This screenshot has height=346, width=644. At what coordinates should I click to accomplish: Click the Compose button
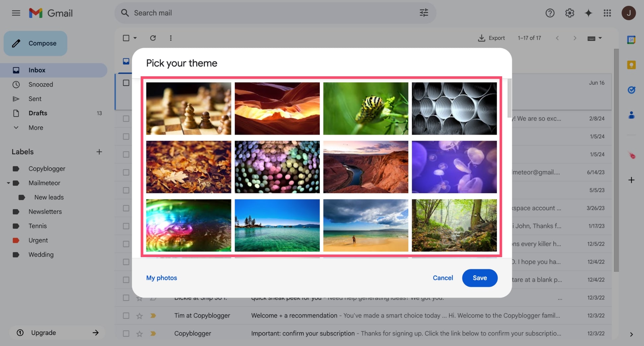36,43
